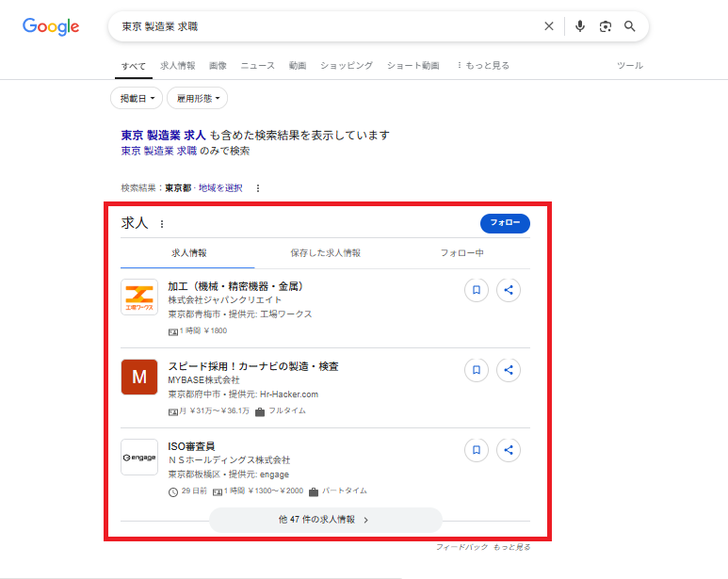Click the 1 時間 ￥1800 wage text
The image size is (728, 579).
click(x=203, y=330)
